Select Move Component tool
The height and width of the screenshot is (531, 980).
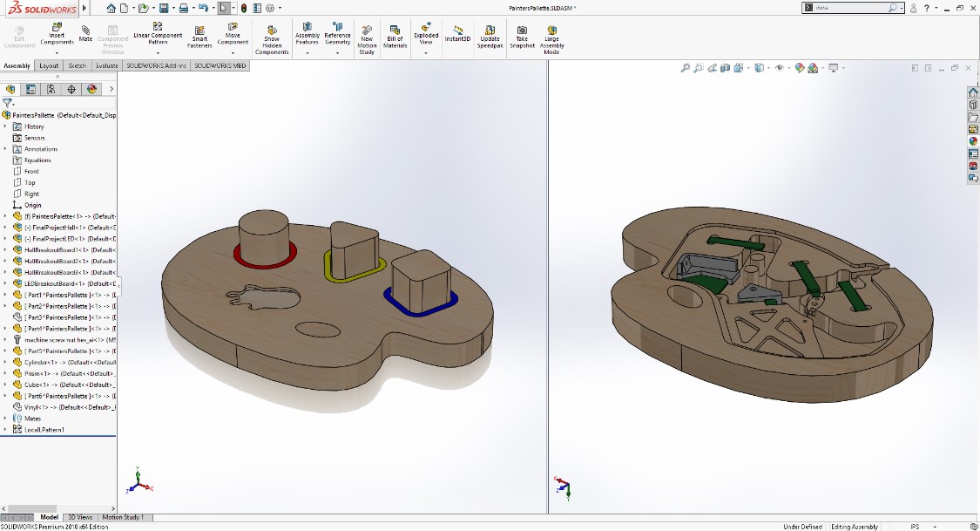[x=233, y=34]
